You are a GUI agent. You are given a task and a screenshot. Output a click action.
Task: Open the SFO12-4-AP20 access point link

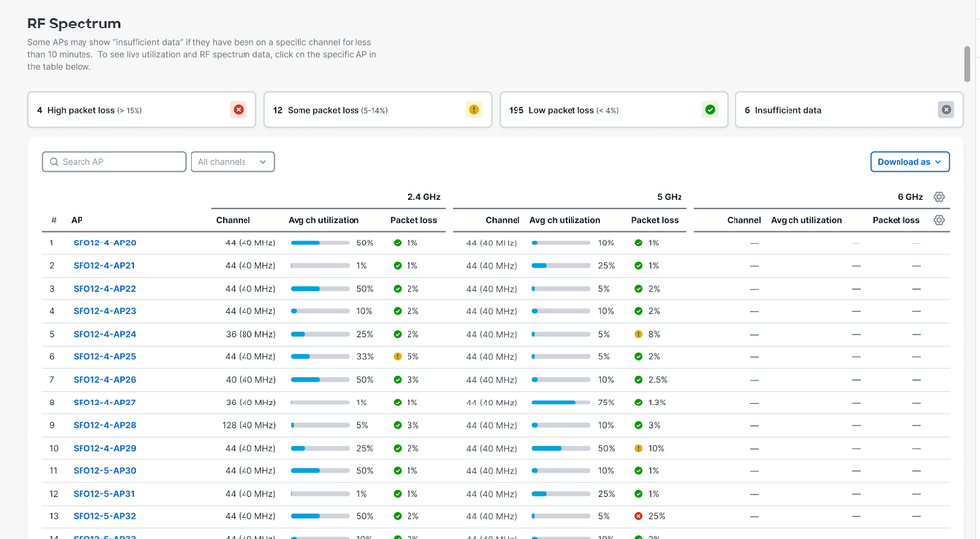104,243
